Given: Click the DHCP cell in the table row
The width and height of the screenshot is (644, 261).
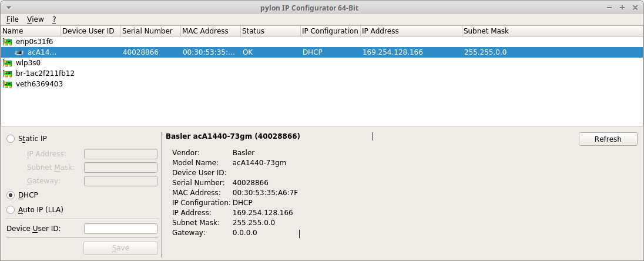Looking at the screenshot, I should 313,52.
